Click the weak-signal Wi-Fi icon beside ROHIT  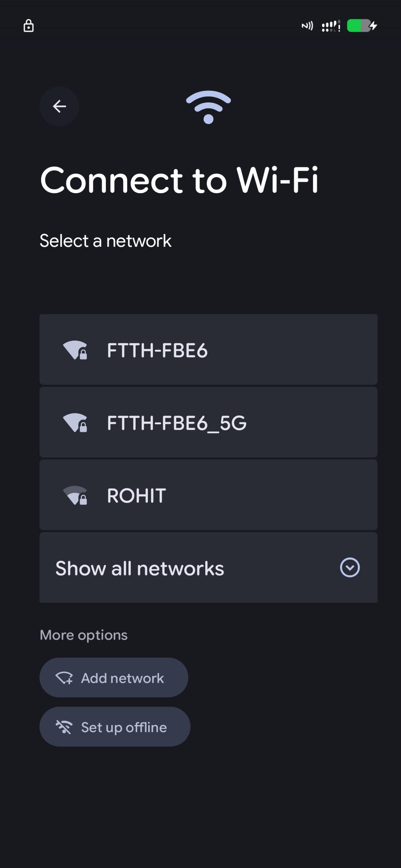tap(75, 495)
